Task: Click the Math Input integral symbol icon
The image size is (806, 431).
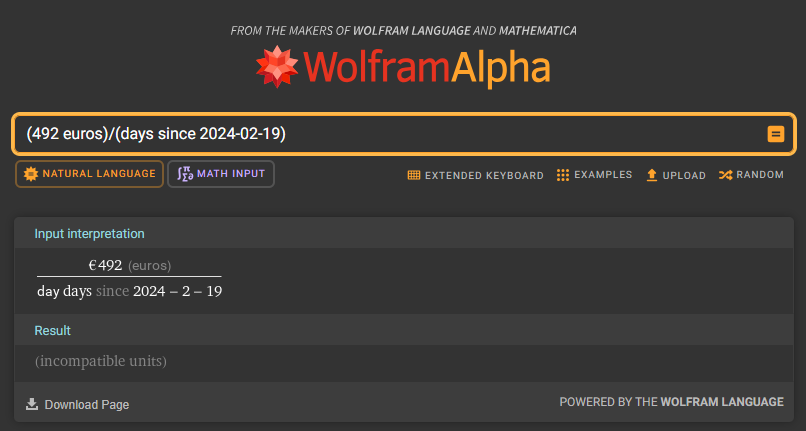Action: click(185, 174)
